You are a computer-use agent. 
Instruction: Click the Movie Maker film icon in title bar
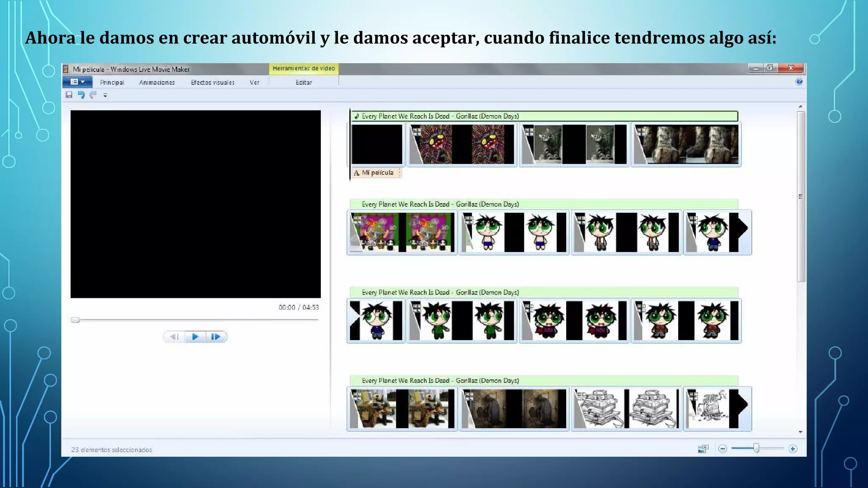click(x=66, y=69)
